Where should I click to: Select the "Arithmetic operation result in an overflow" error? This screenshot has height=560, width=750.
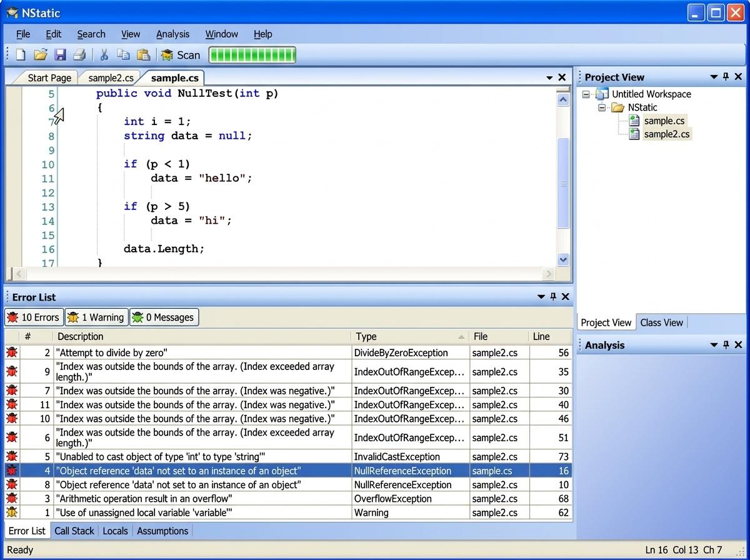(288, 499)
